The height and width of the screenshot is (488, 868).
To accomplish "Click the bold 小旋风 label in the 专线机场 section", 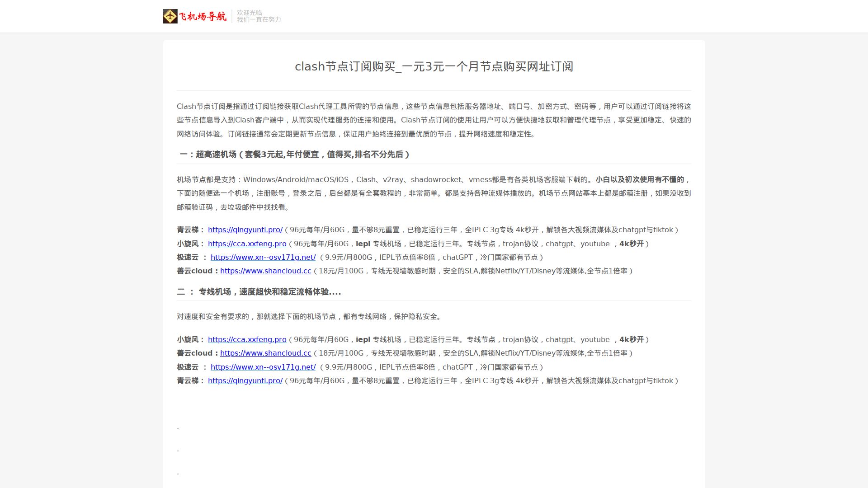I will point(188,340).
